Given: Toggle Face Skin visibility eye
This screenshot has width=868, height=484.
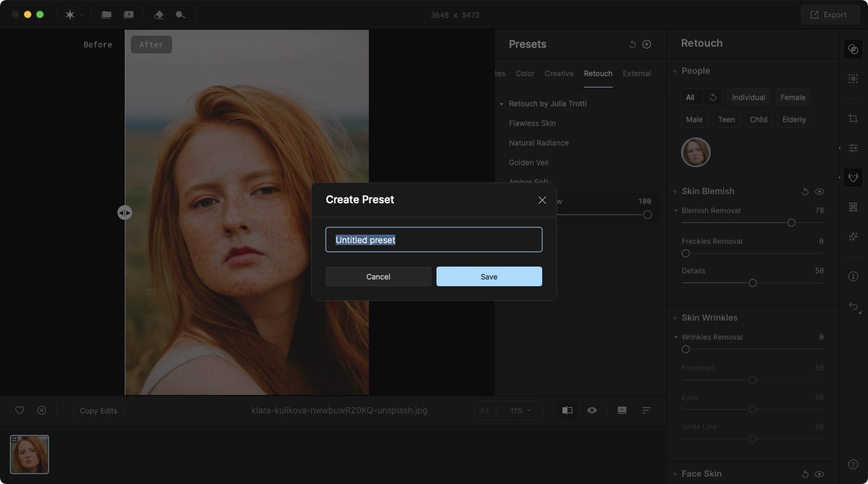Looking at the screenshot, I should click(x=819, y=474).
